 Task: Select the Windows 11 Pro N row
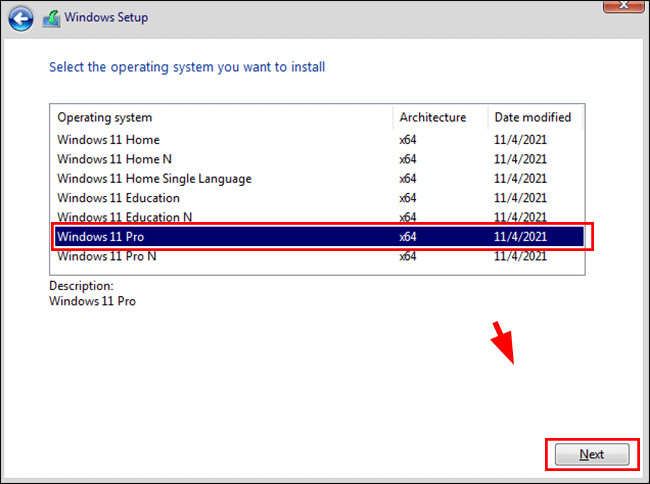317,256
